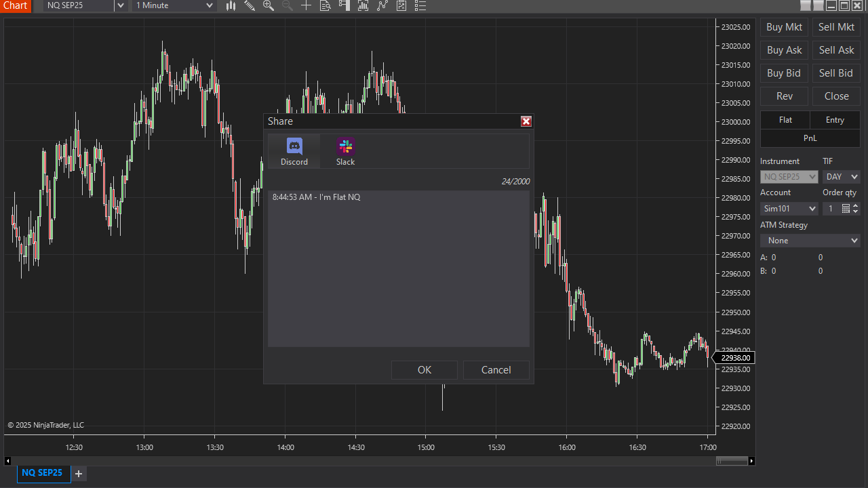
Task: Select the Drawing tools pencil icon
Action: click(x=250, y=5)
